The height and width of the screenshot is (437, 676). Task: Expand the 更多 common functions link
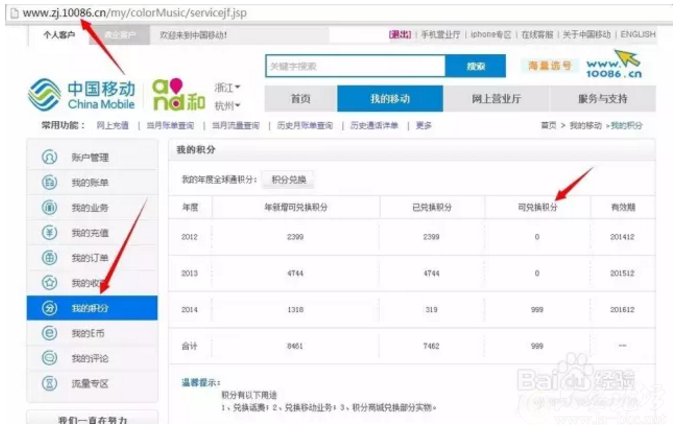coord(424,126)
